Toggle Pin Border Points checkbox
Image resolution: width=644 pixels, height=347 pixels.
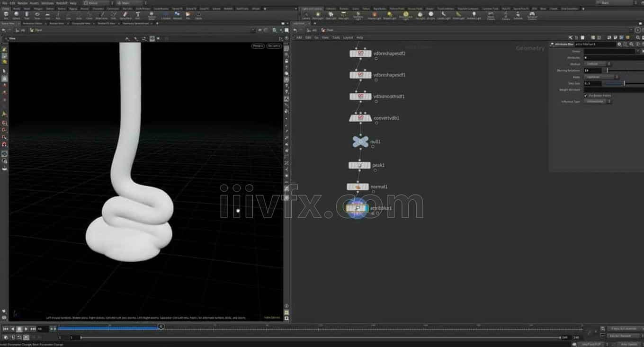586,95
